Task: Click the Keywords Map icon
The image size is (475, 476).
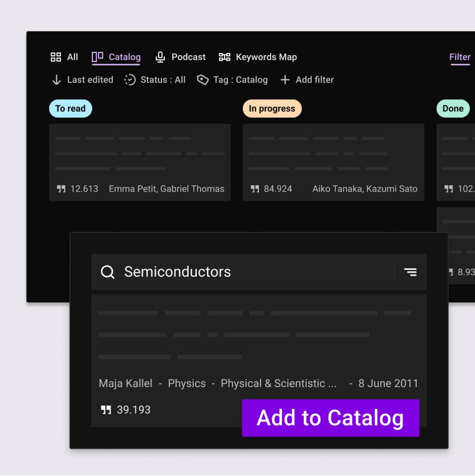Action: tap(225, 57)
